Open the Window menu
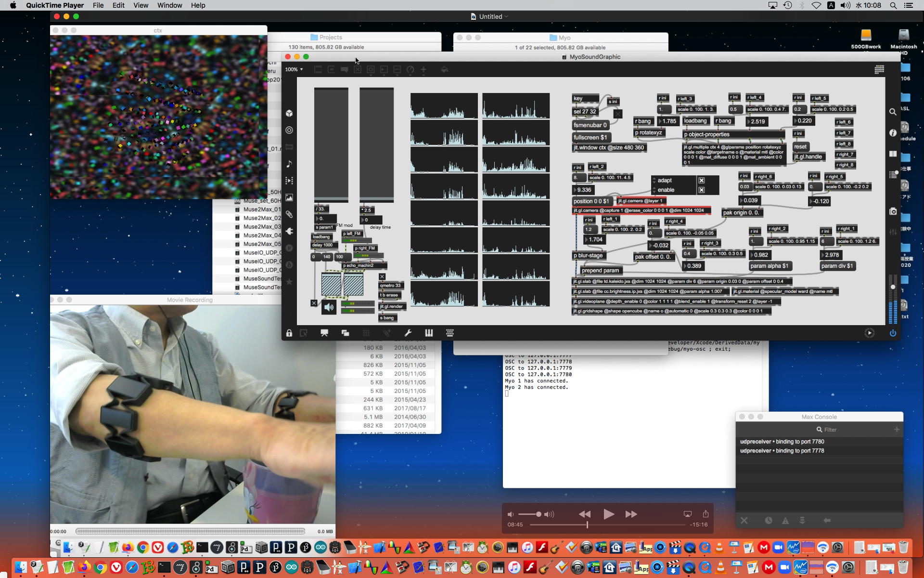This screenshot has height=578, width=924. pos(169,5)
